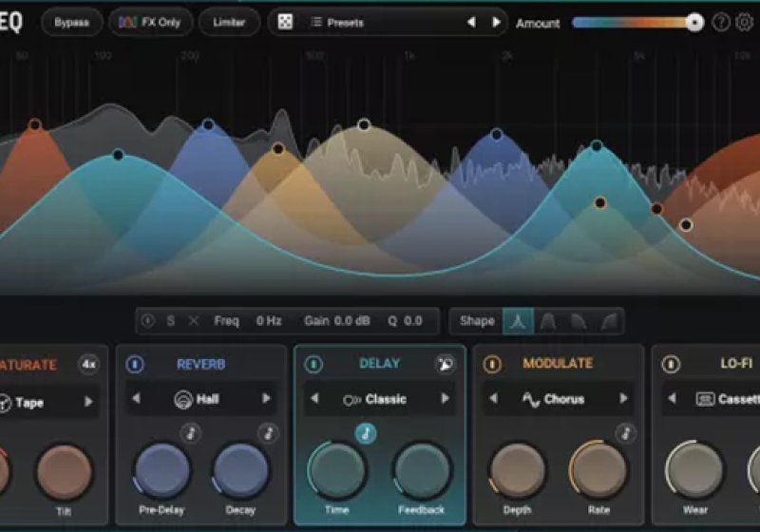Click the Saturate 4x oversampling button
The image size is (760, 532).
[88, 364]
